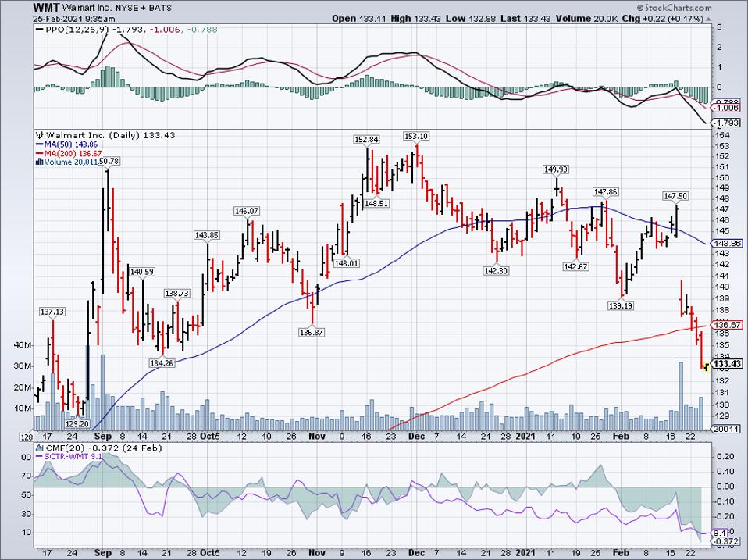
Task: Click the bold 133.43 last-price tag on right axis
Action: tap(728, 364)
